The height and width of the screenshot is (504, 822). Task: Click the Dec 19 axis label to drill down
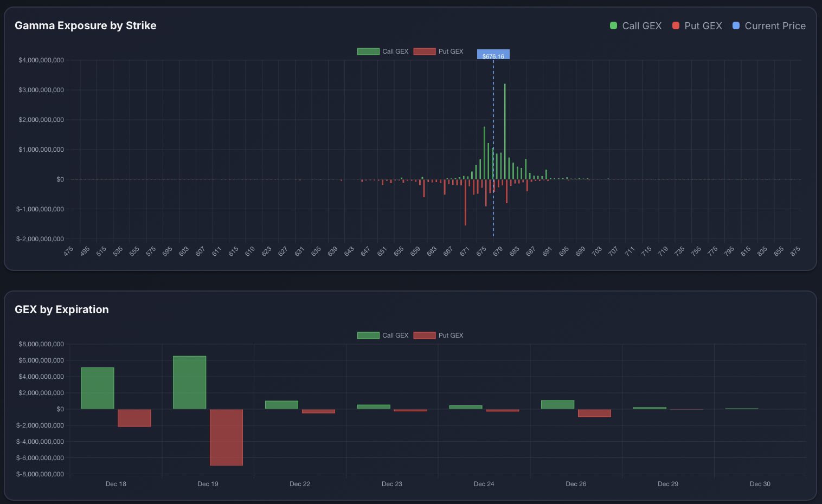coord(208,483)
